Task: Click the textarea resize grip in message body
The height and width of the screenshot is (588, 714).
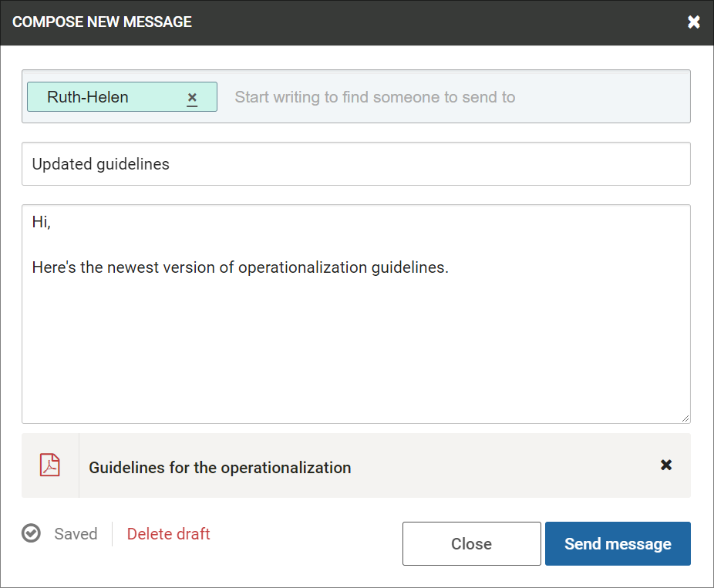Action: [685, 418]
